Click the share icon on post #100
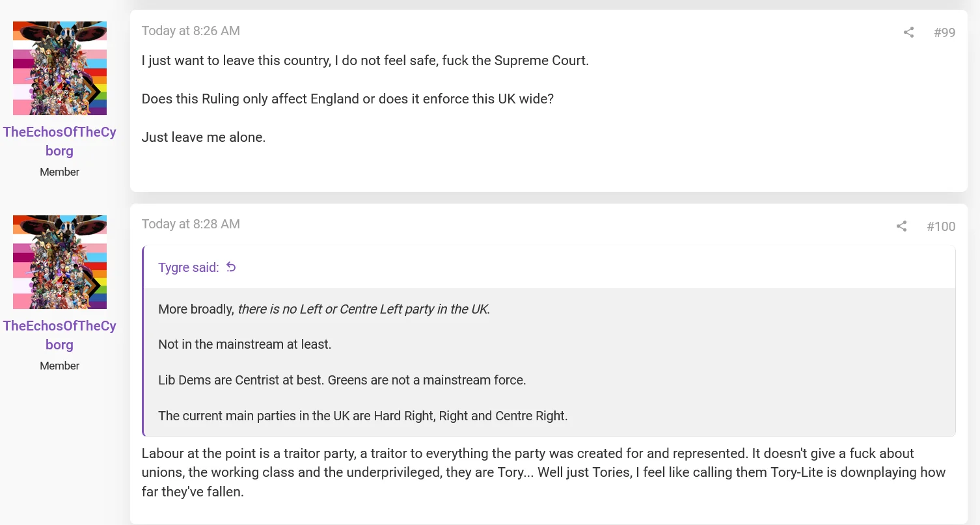Viewport: 980px width, 525px height. pos(901,226)
